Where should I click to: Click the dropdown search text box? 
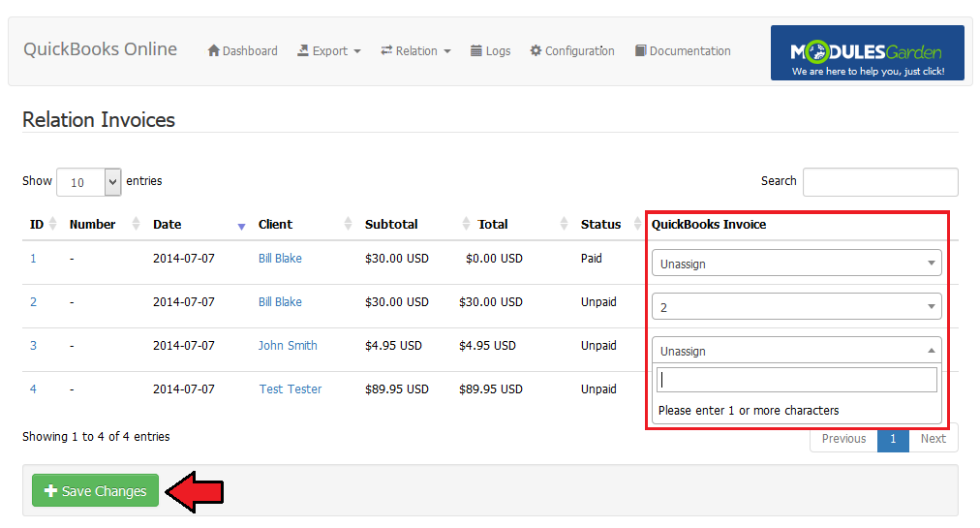[x=796, y=380]
